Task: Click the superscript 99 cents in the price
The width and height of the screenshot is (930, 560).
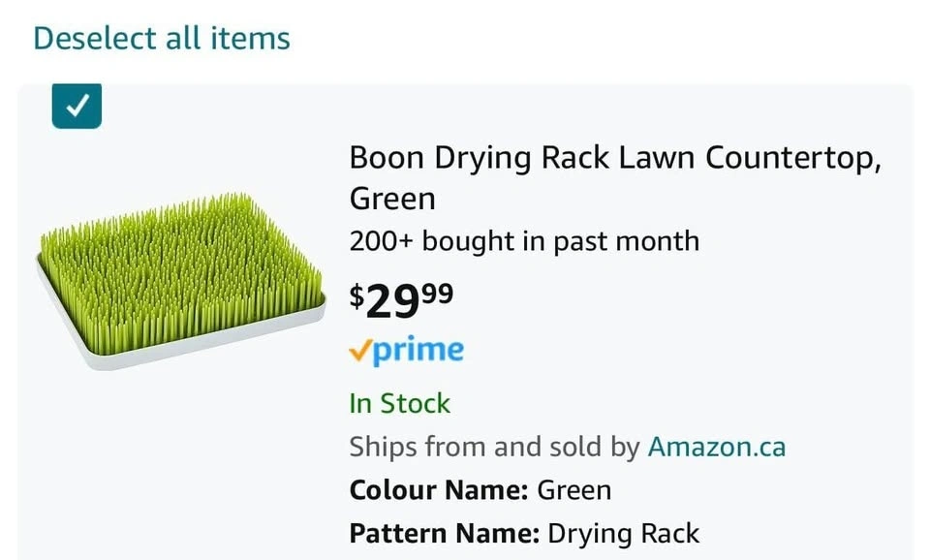Action: 437,293
